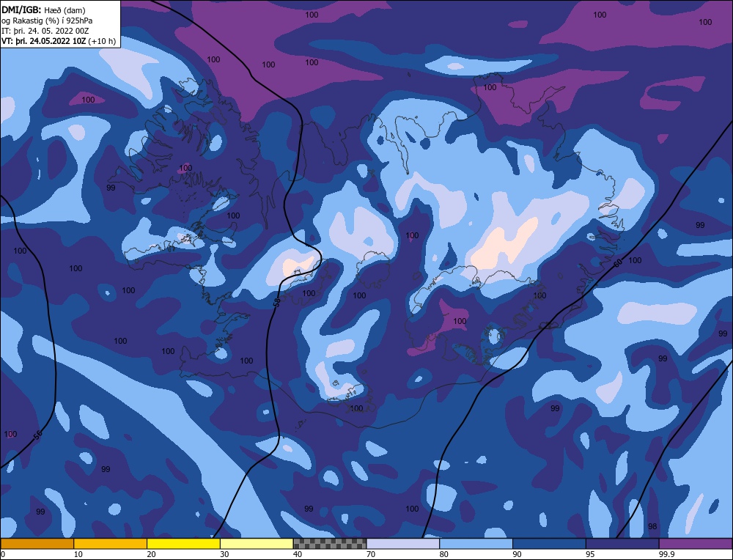Image resolution: width=733 pixels, height=560 pixels.
Task: Click the 'DMI/IGB: Hæð (dam)' title line
Action: [43, 10]
